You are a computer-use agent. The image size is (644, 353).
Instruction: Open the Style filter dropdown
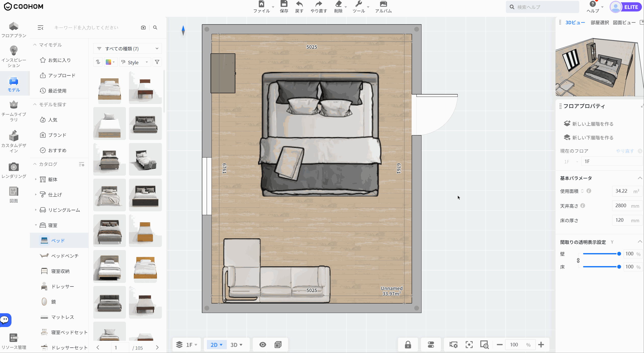(135, 62)
